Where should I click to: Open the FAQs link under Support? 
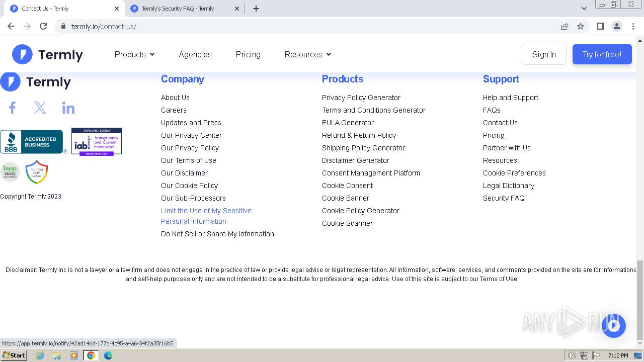(492, 110)
